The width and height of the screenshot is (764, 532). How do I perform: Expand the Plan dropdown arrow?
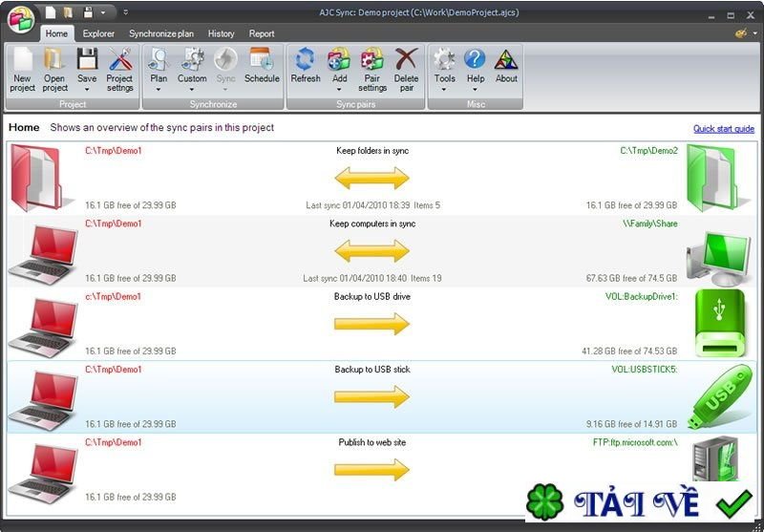tap(159, 90)
